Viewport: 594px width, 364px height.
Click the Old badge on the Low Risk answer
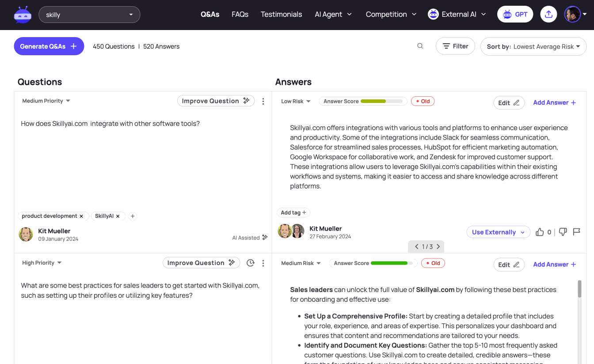[423, 101]
